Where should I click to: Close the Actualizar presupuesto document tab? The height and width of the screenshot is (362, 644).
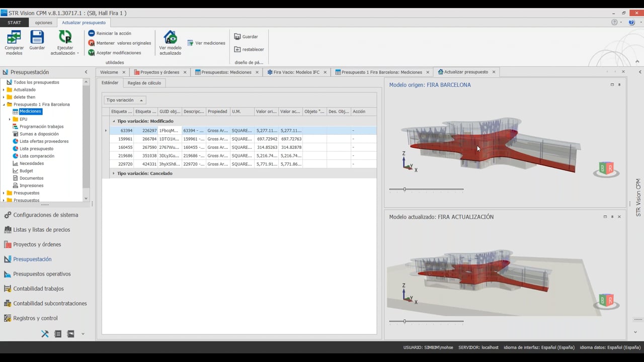(494, 72)
